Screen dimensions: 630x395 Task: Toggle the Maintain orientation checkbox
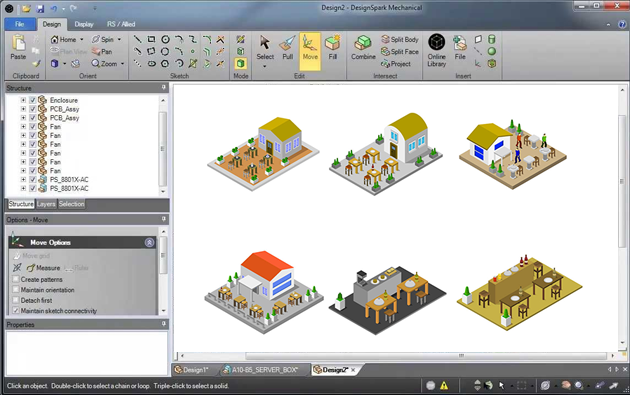tap(16, 290)
